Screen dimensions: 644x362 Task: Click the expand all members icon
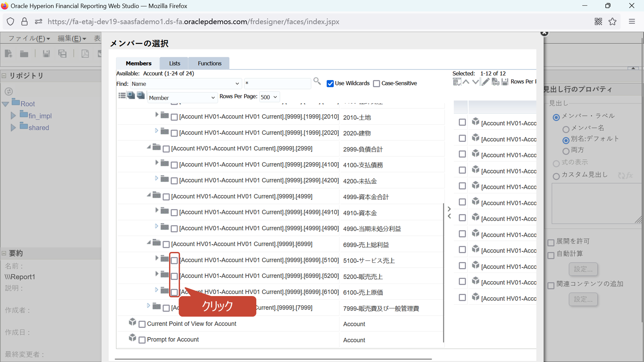pos(131,96)
